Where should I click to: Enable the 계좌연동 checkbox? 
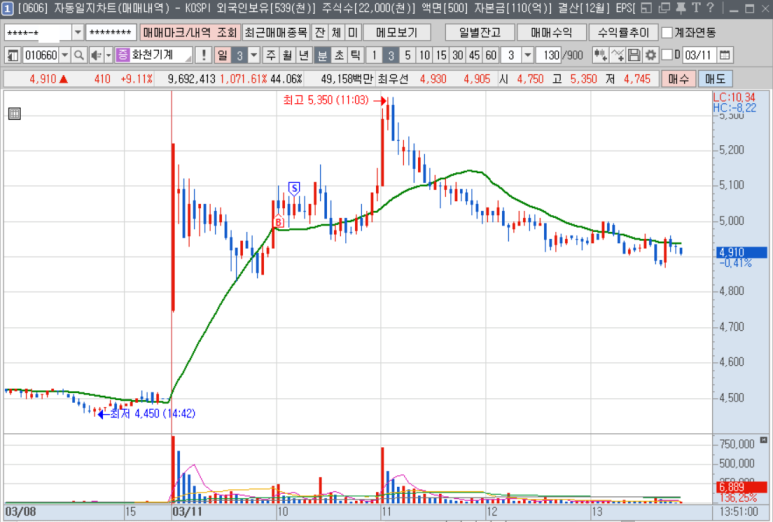pyautogui.click(x=666, y=32)
